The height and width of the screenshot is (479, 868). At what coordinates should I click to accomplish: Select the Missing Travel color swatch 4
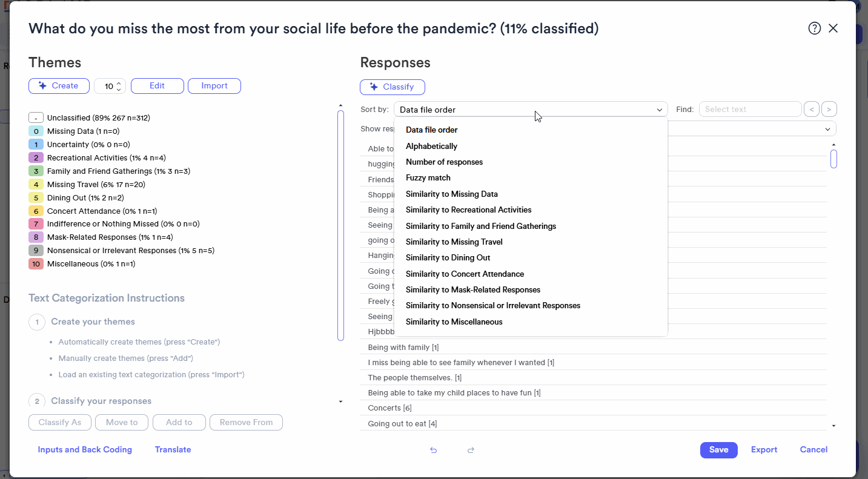pos(36,185)
